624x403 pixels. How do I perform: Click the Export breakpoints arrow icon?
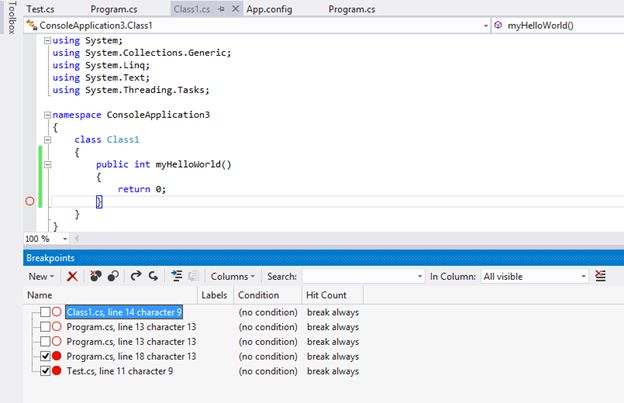(x=136, y=276)
